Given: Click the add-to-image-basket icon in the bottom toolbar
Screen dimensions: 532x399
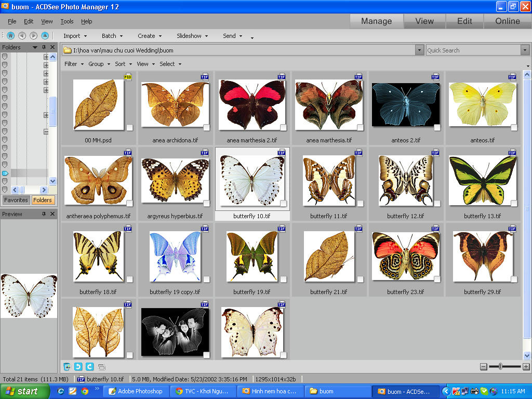Looking at the screenshot, I should coord(67,366).
